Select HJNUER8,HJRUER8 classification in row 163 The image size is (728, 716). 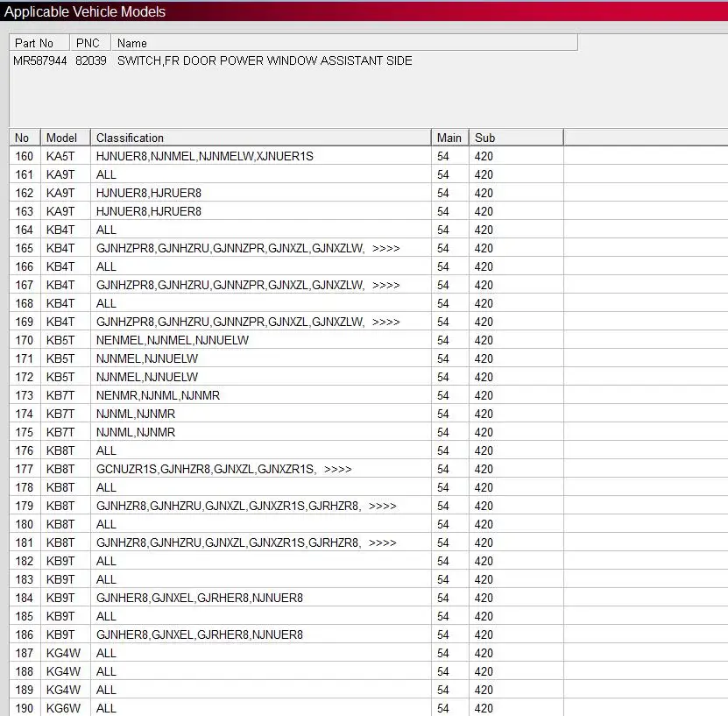[x=149, y=212]
